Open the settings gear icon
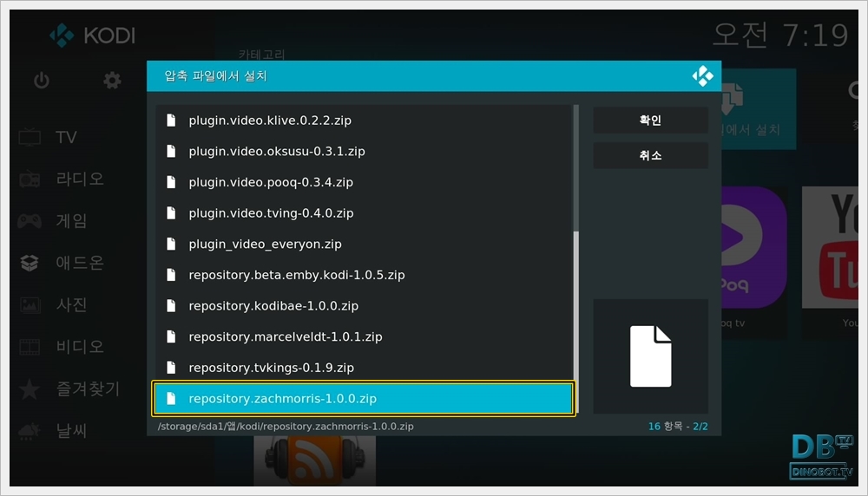This screenshot has width=868, height=496. tap(112, 81)
